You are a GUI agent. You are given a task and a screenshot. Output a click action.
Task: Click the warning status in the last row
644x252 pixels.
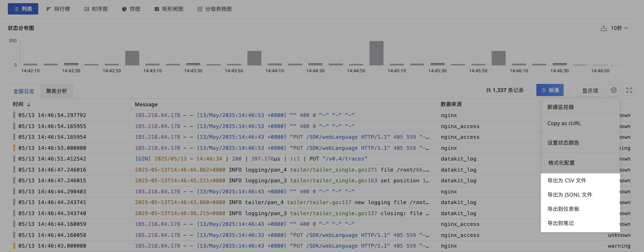tap(619, 246)
